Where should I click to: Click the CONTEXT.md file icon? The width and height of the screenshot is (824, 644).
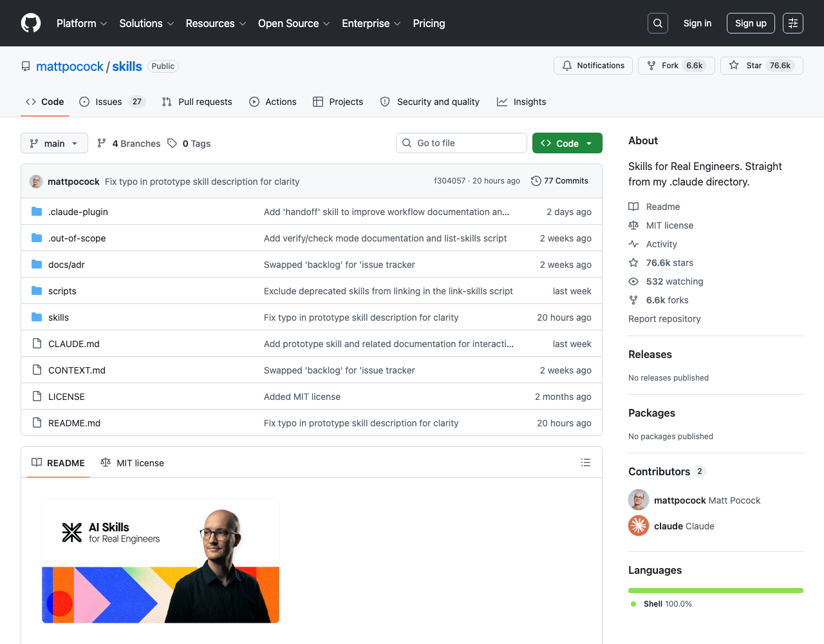pos(37,370)
